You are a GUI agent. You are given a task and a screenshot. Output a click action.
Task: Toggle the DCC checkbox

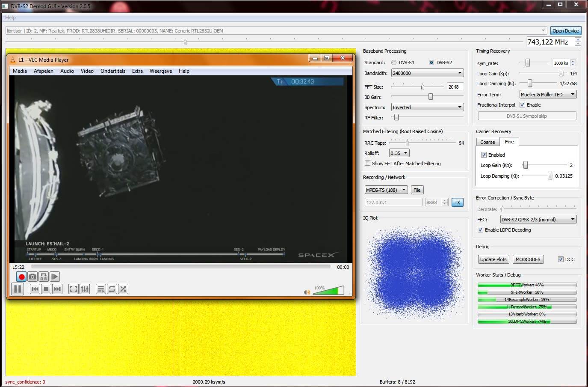coord(561,259)
